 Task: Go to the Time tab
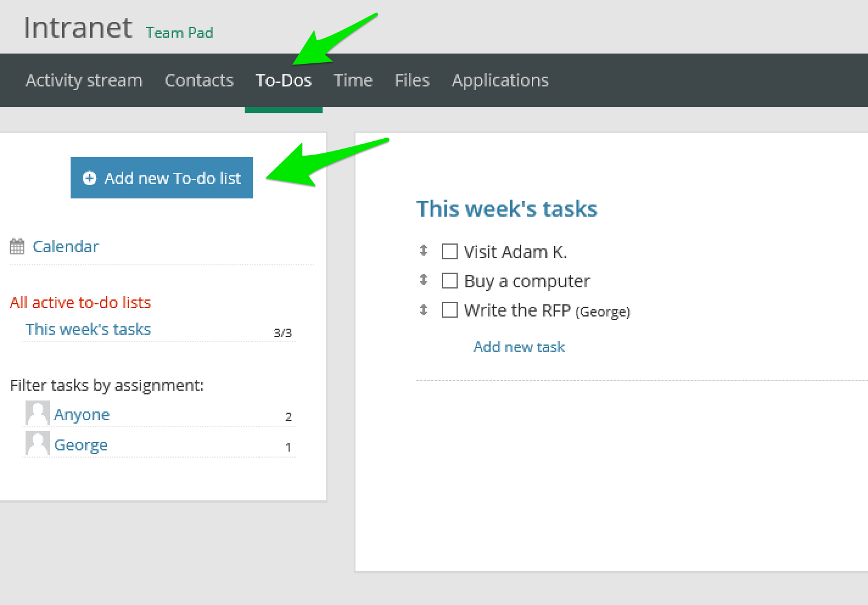pos(353,80)
